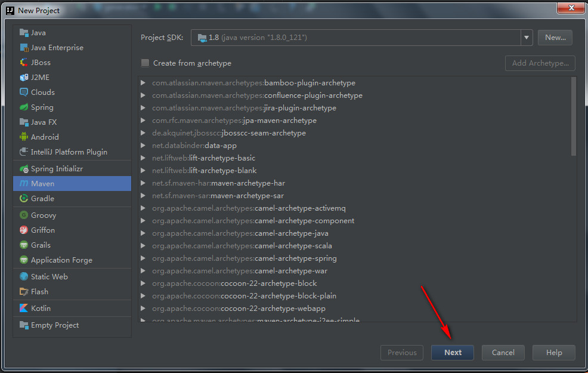The height and width of the screenshot is (373, 588).
Task: Choose Static Web label
Action: tap(49, 276)
